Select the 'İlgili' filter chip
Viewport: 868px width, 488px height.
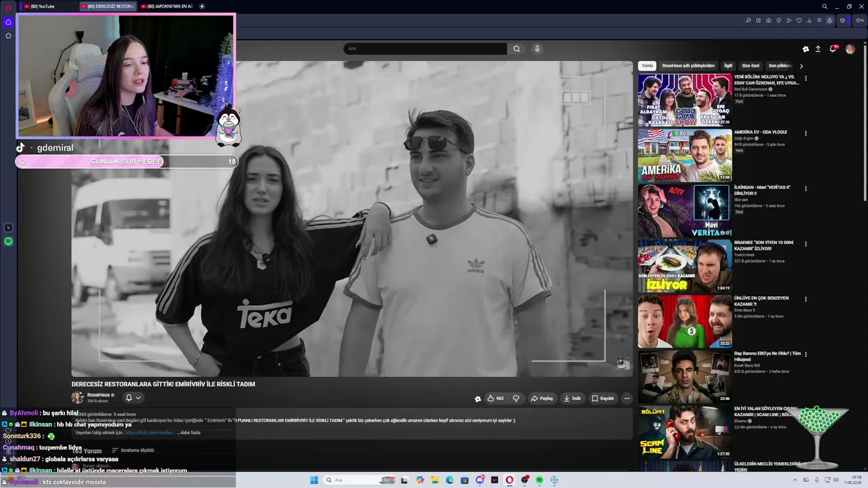[x=728, y=66]
